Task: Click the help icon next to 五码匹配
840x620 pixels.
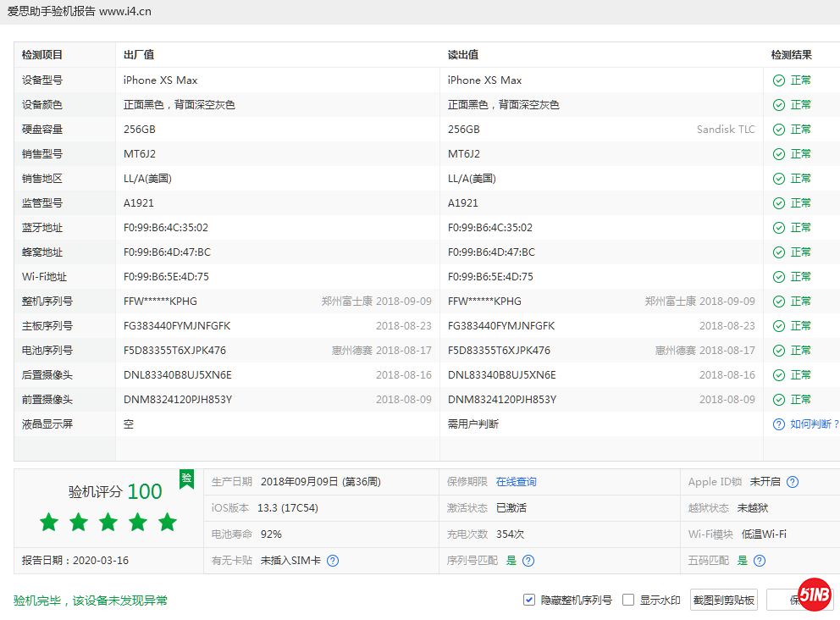Action: [760, 561]
